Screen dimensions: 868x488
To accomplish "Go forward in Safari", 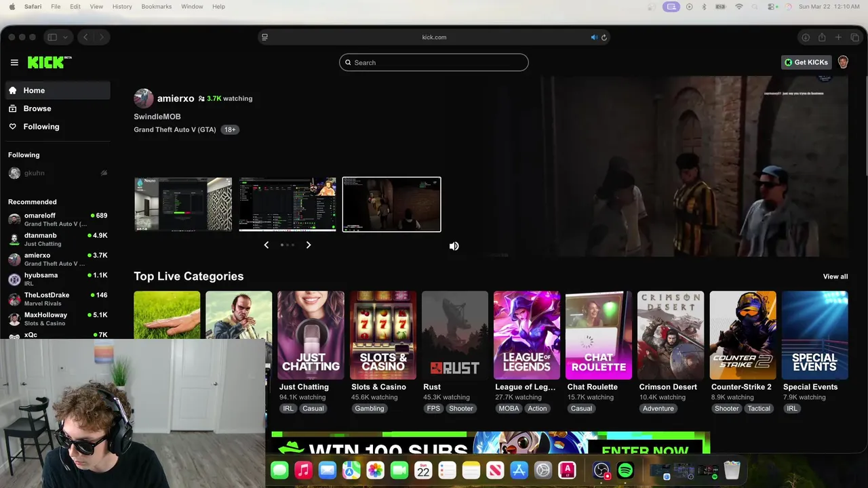I will point(103,37).
